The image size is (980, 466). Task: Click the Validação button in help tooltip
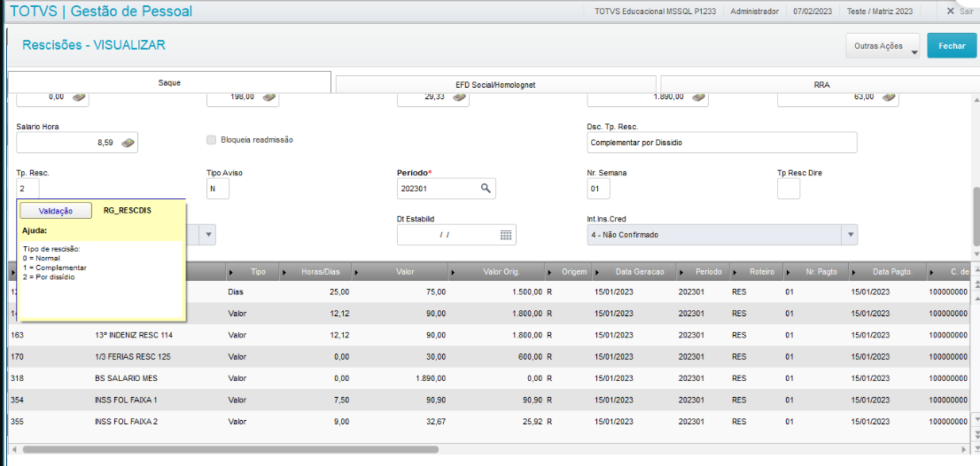pos(56,211)
